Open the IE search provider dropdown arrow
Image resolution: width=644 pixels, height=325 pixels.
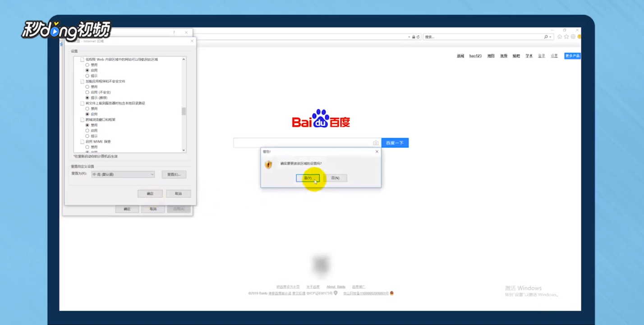pyautogui.click(x=550, y=37)
